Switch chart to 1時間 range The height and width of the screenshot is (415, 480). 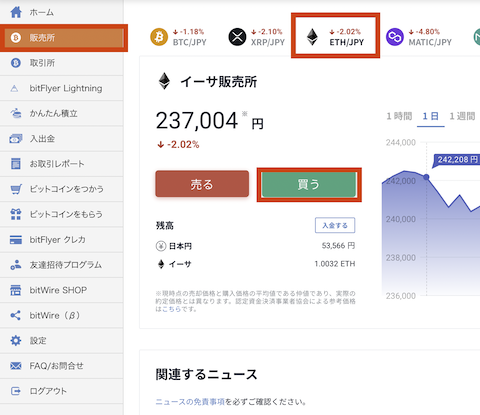pyautogui.click(x=399, y=116)
